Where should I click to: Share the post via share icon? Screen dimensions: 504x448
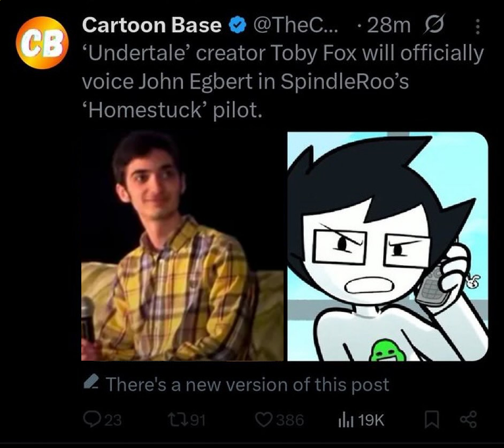469,420
